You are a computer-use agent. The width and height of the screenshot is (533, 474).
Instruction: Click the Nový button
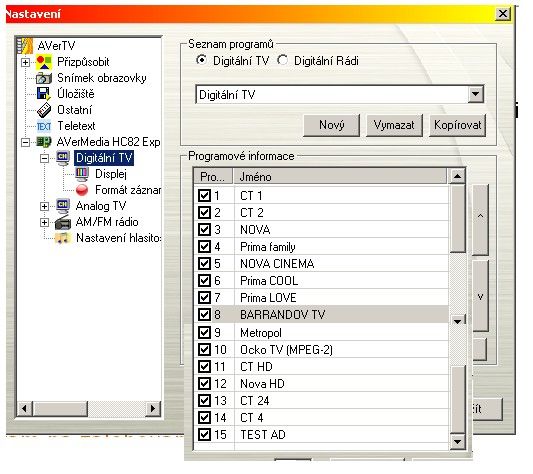click(x=331, y=125)
